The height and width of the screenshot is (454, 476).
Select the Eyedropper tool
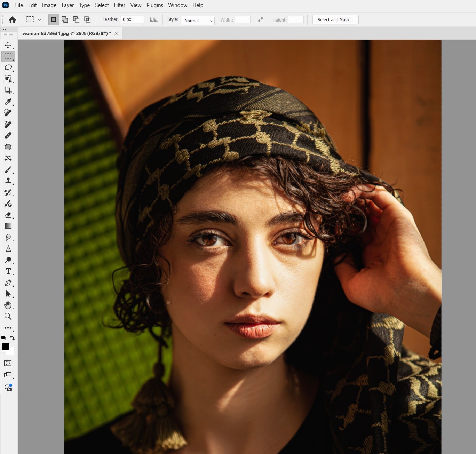[x=8, y=102]
